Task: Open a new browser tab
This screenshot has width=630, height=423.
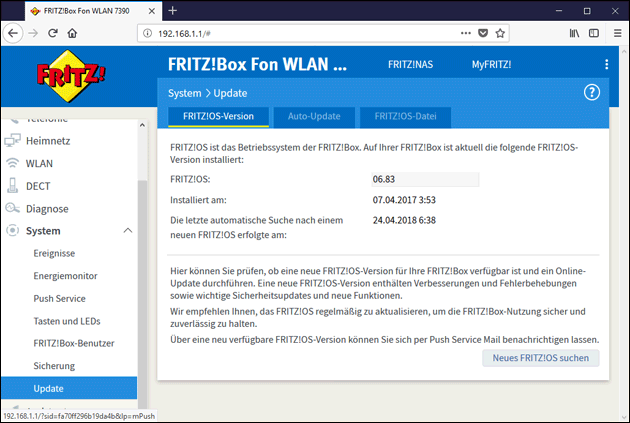Action: (x=173, y=10)
